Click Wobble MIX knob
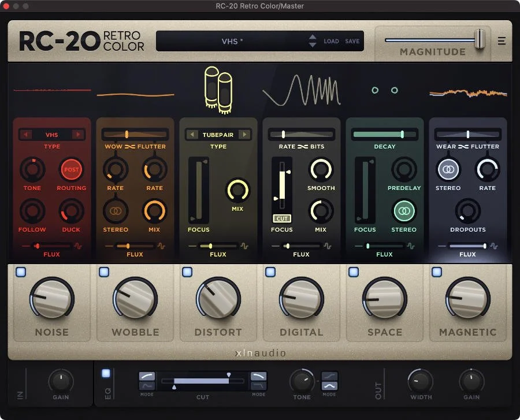520x420 pixels. pyautogui.click(x=154, y=211)
